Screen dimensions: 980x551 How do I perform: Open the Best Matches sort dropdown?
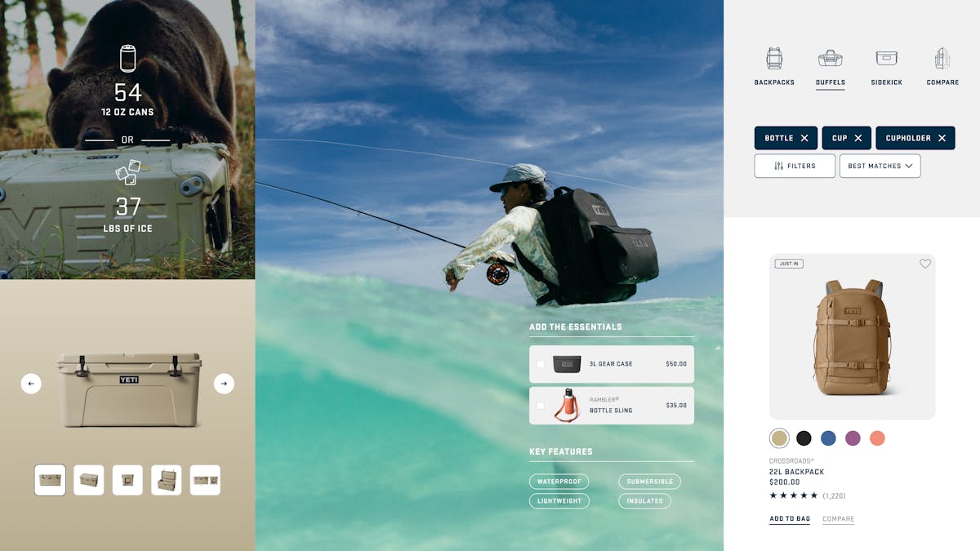[880, 166]
